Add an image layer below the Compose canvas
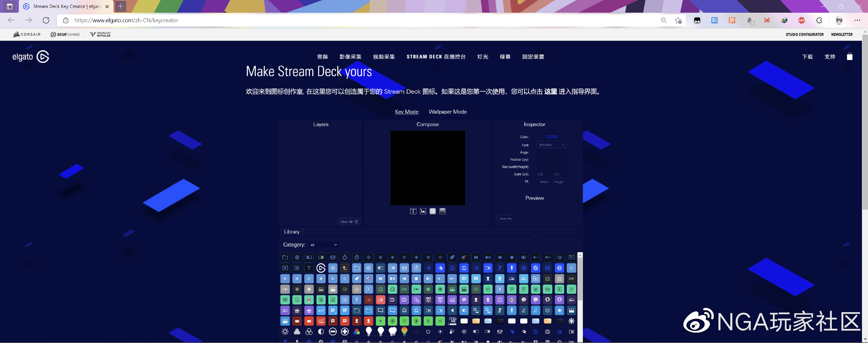Image resolution: width=868 pixels, height=343 pixels. pyautogui.click(x=423, y=211)
